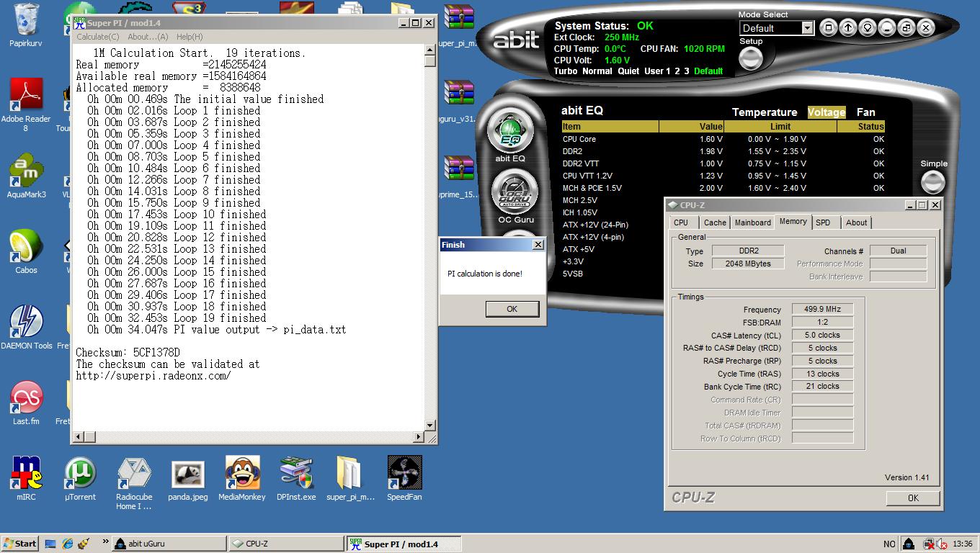
Task: Select Quiet mode in uGuru status panel
Action: pyautogui.click(x=628, y=71)
